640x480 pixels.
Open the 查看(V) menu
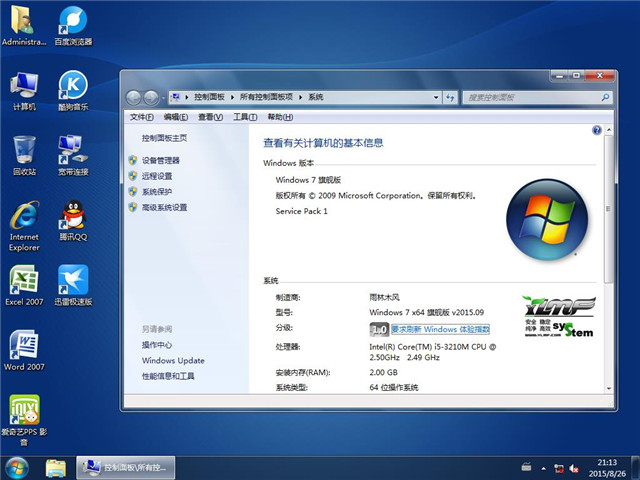point(211,117)
